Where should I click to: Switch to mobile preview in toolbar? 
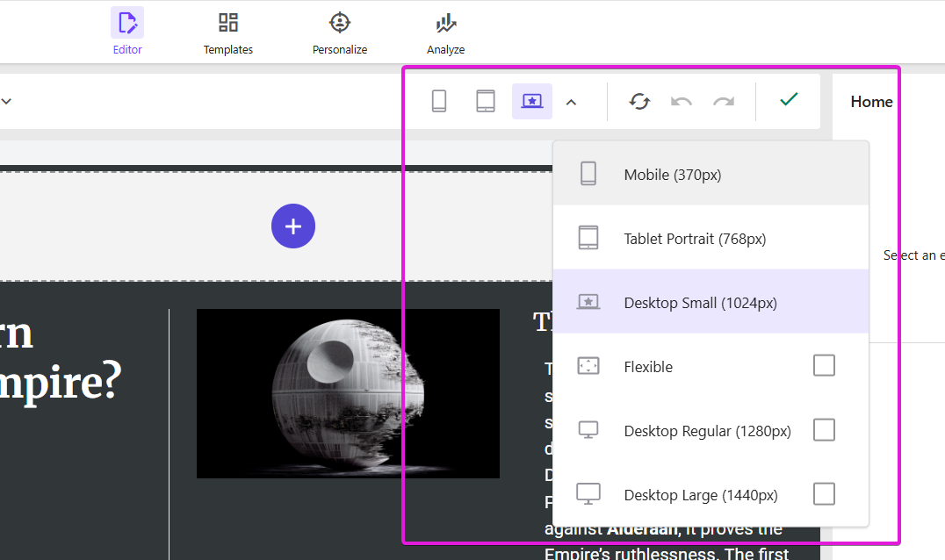[x=439, y=102]
